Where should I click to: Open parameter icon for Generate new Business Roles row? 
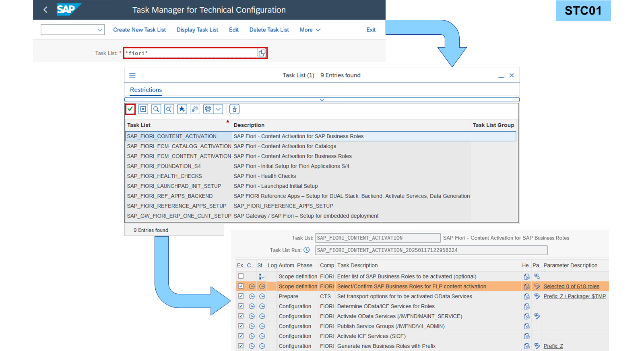coord(537,346)
